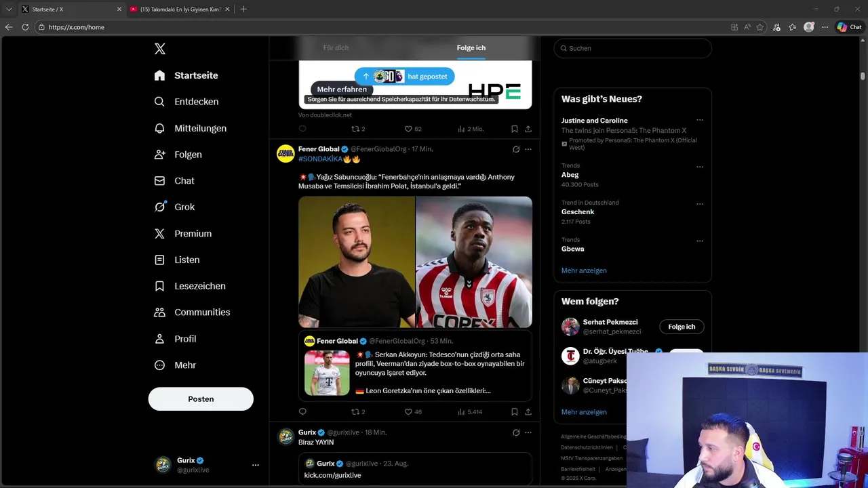
Task: Reply to the ad post
Action: (302, 129)
